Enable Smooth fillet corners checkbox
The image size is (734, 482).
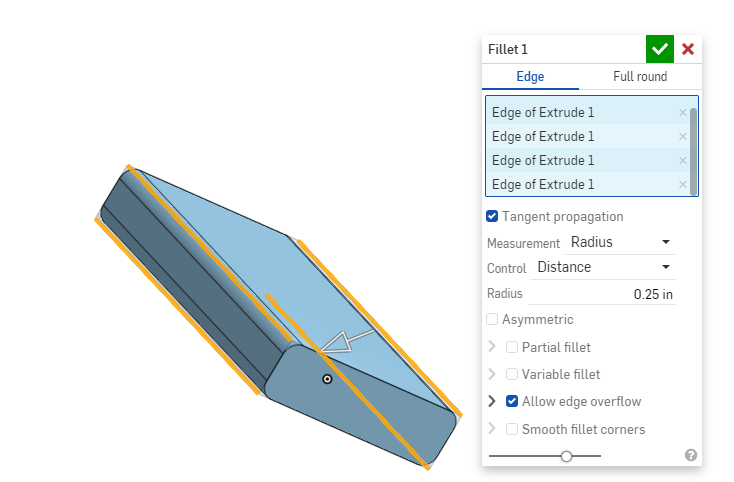[x=512, y=429]
